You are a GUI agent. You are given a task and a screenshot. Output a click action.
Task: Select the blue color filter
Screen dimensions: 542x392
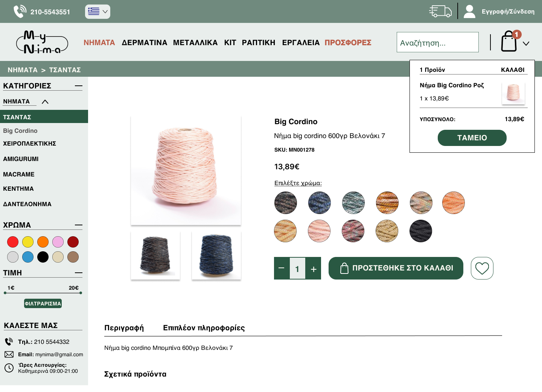28,257
